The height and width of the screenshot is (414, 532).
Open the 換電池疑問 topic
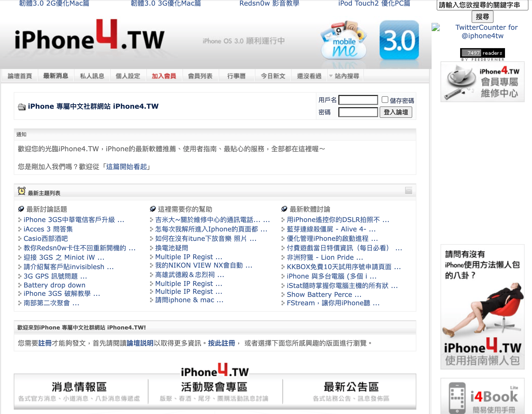[171, 248]
